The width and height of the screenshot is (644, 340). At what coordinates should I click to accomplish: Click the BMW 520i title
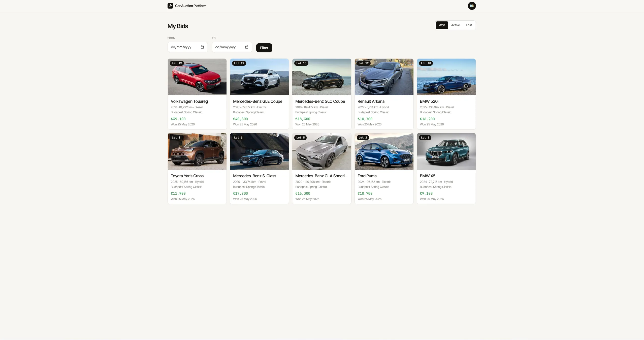click(429, 101)
